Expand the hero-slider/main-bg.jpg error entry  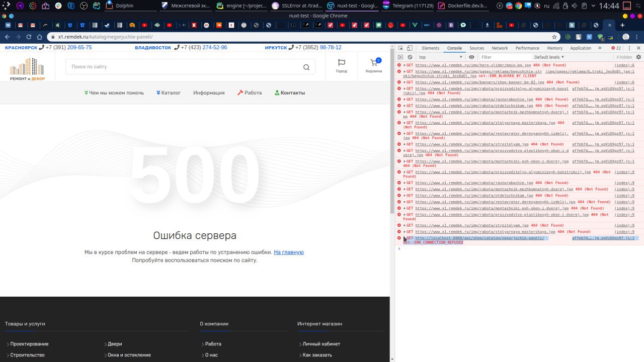405,65
